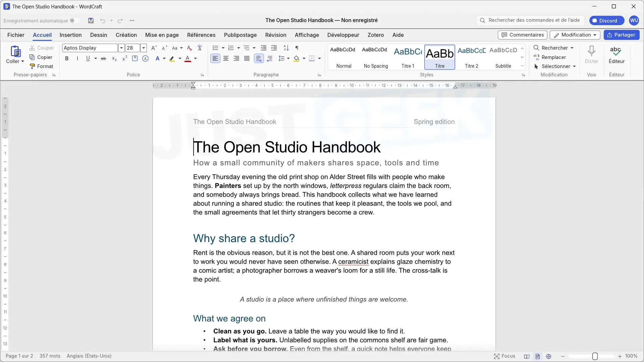This screenshot has height=362, width=644.
Task: Clear all formatting icon
Action: click(189, 48)
